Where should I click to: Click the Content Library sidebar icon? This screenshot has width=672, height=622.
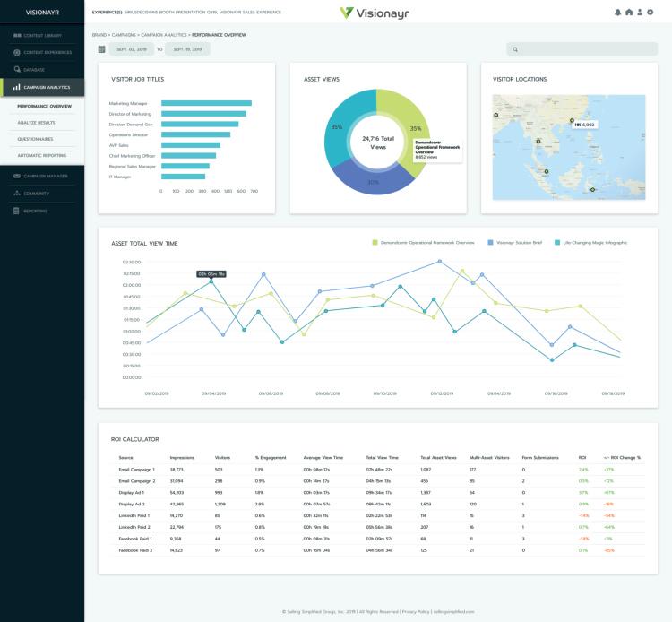[x=17, y=35]
